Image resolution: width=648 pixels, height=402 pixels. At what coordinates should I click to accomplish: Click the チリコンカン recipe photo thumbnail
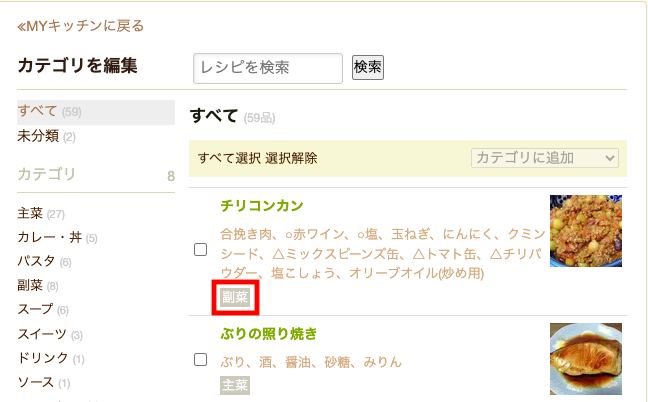coord(586,231)
